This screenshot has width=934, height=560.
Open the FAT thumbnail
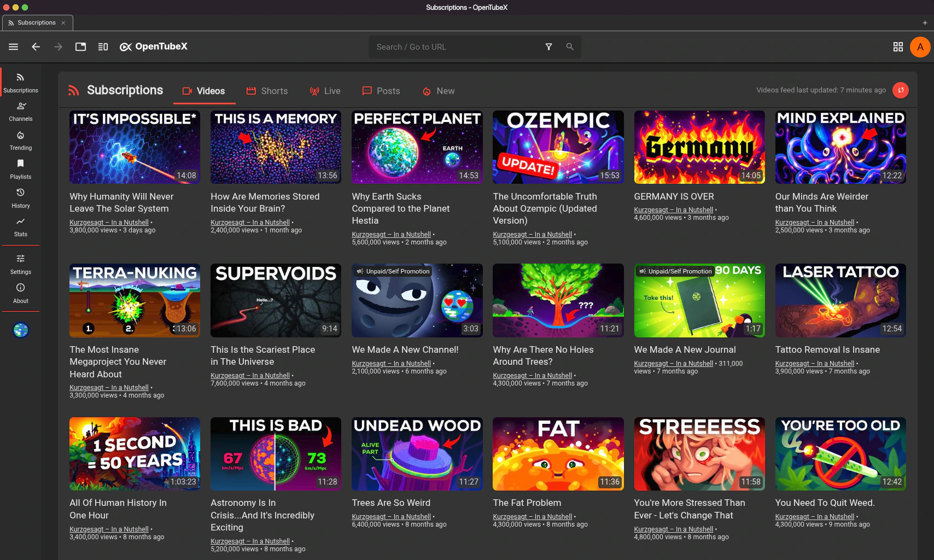(x=558, y=454)
